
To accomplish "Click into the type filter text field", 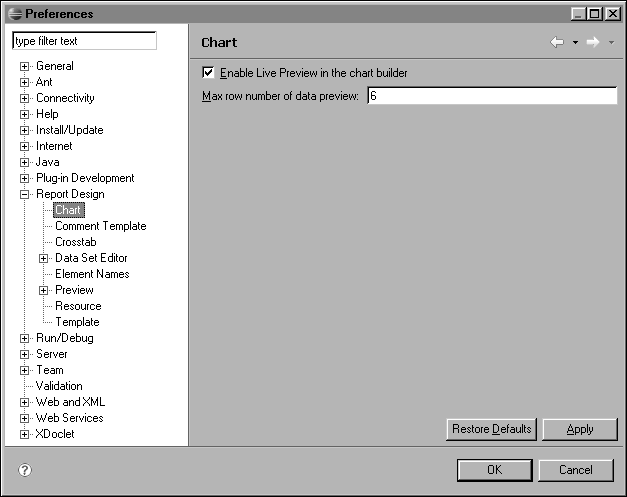I will click(84, 41).
